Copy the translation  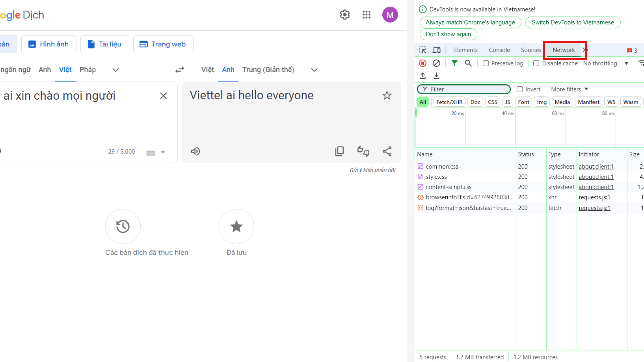pos(339,151)
